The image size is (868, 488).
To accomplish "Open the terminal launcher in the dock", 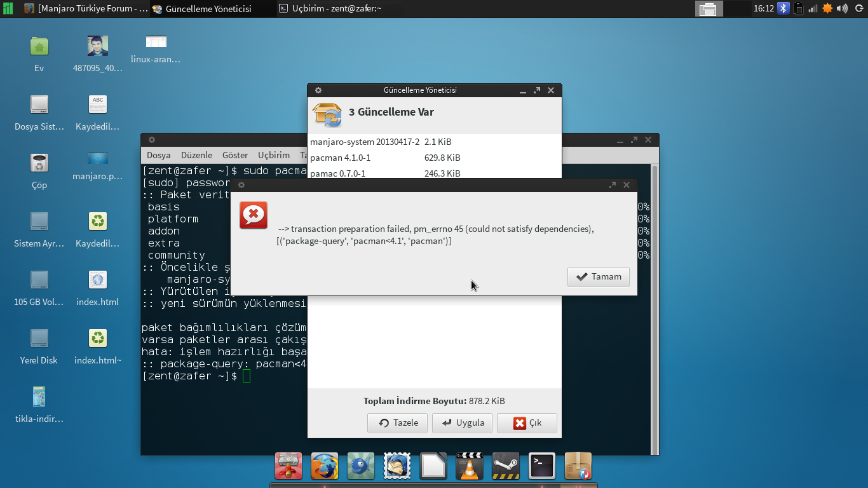I will pyautogui.click(x=542, y=466).
